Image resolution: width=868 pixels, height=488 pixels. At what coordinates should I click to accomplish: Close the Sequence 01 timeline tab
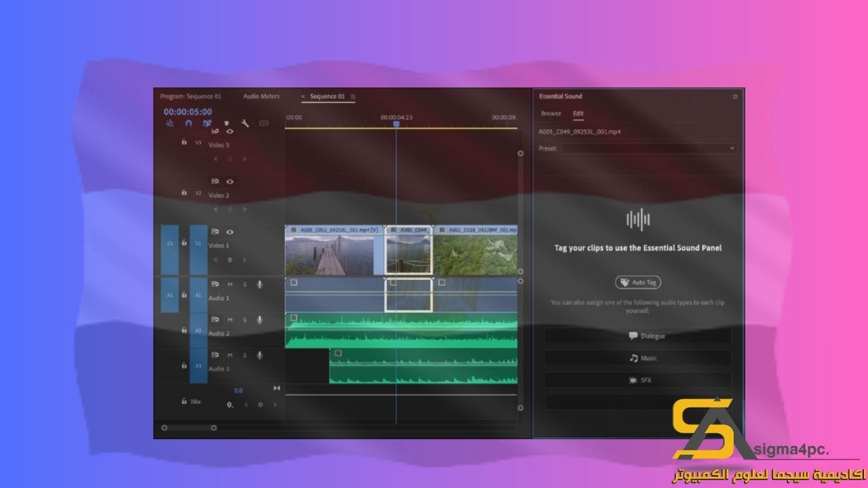tap(302, 97)
